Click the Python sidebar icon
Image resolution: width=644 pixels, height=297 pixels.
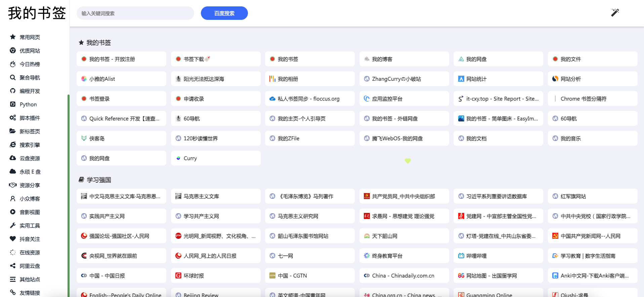pyautogui.click(x=13, y=104)
